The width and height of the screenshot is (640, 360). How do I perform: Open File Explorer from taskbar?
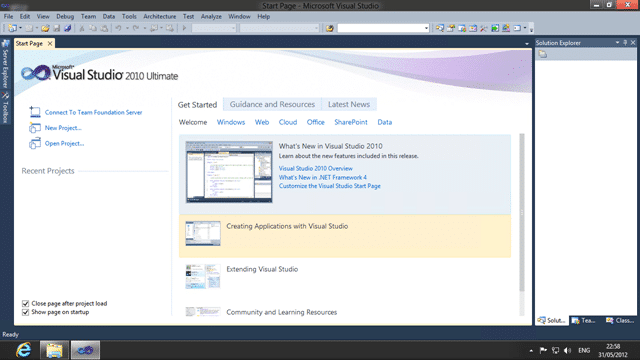pyautogui.click(x=54, y=350)
